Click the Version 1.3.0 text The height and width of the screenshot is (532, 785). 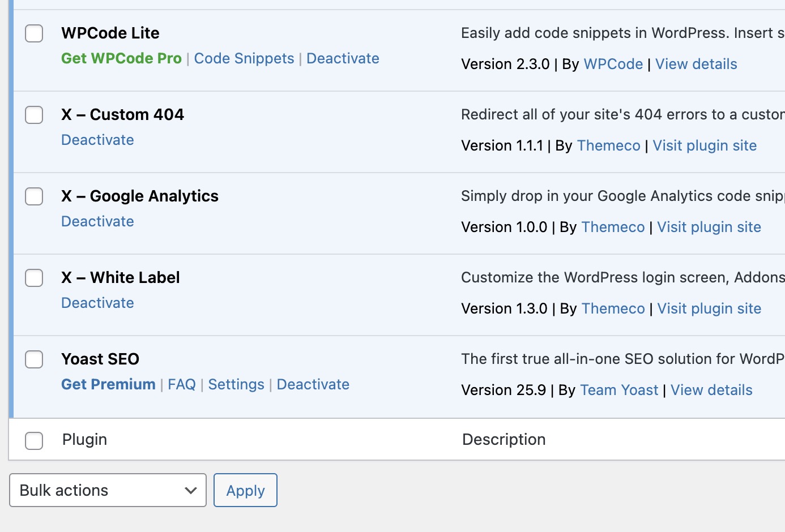(504, 308)
